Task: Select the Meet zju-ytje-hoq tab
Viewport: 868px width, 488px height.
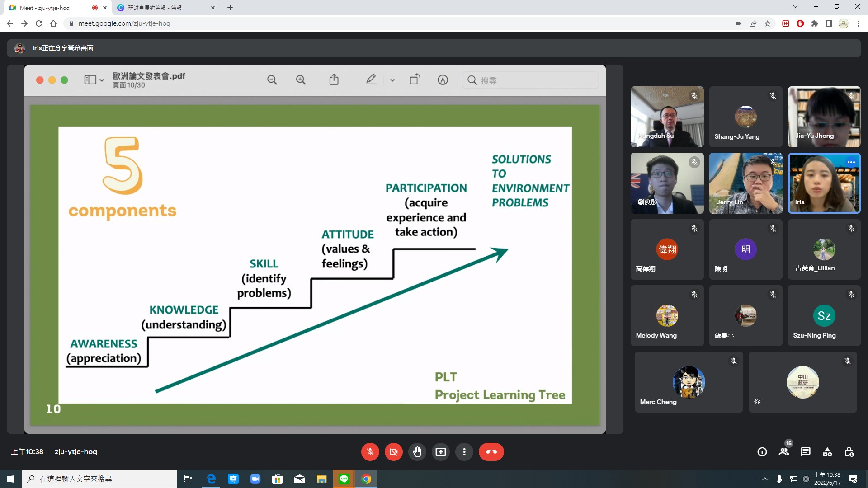Action: pos(45,8)
